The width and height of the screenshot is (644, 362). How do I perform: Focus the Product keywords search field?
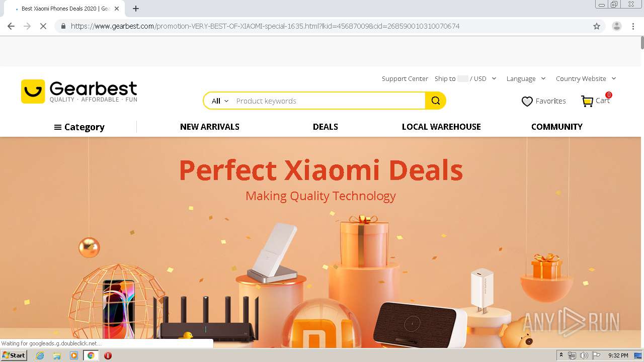tap(328, 101)
